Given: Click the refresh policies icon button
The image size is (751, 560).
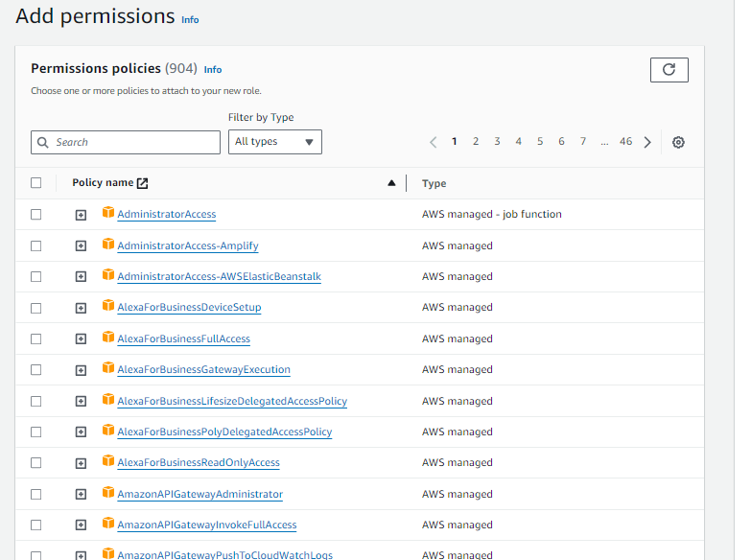Looking at the screenshot, I should click(x=669, y=69).
